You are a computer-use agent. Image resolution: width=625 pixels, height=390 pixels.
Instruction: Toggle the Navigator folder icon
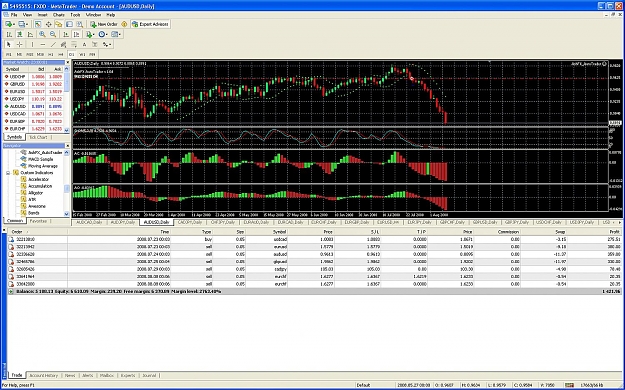(x=59, y=24)
